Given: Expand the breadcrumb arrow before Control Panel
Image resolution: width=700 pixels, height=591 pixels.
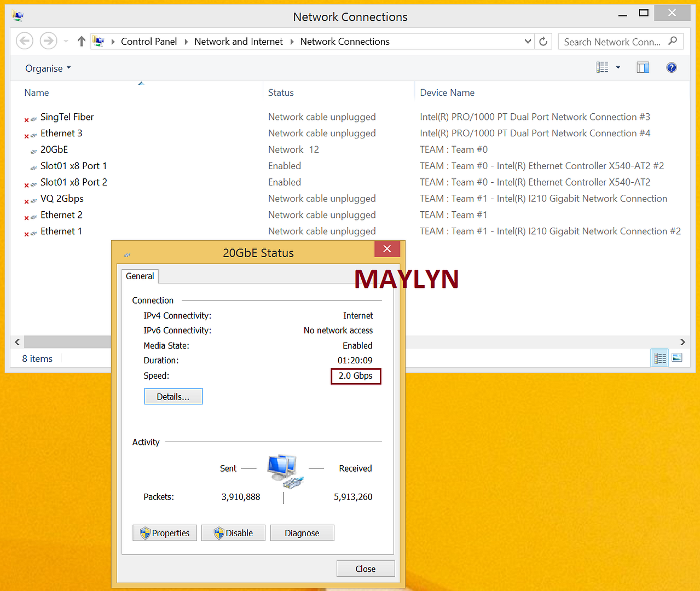Looking at the screenshot, I should (x=113, y=42).
